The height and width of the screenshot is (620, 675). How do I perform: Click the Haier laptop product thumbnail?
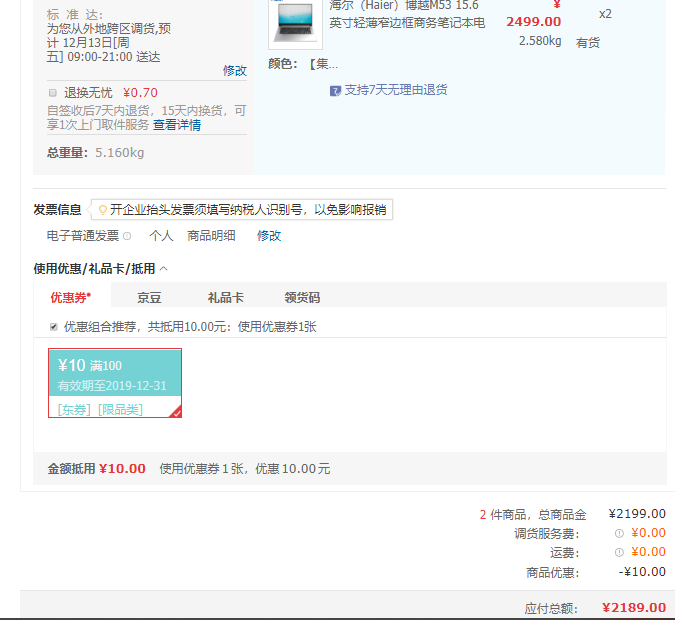tap(295, 23)
